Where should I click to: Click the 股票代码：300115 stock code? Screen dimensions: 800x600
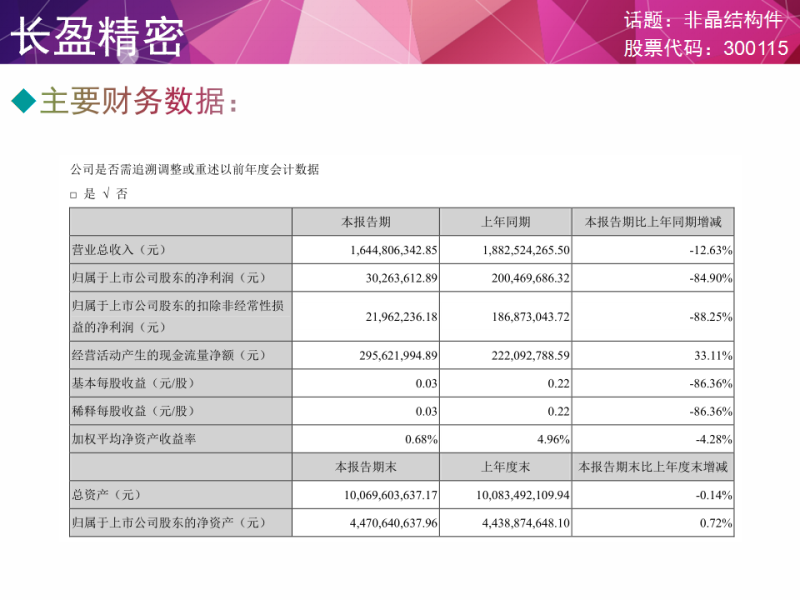(706, 48)
